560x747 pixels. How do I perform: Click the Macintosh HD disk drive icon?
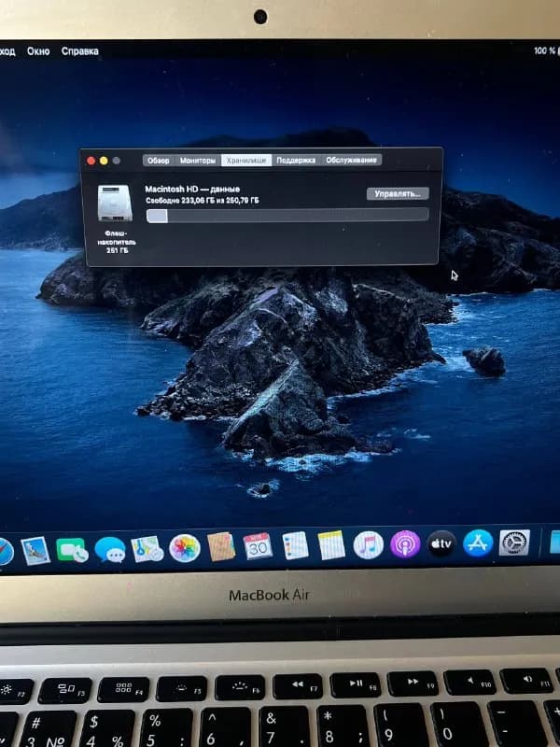[x=115, y=204]
